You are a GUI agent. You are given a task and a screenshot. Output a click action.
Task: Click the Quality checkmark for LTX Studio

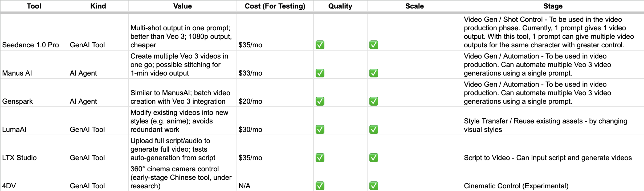click(320, 158)
